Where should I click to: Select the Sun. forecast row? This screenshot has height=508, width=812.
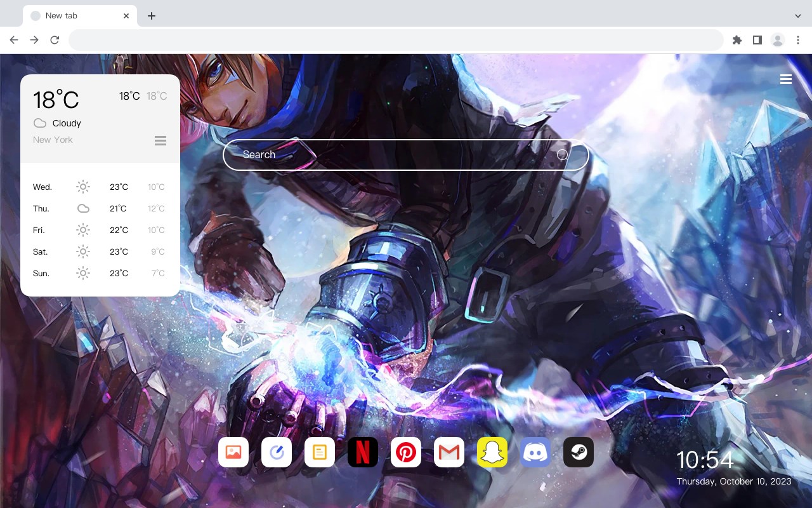click(x=100, y=273)
